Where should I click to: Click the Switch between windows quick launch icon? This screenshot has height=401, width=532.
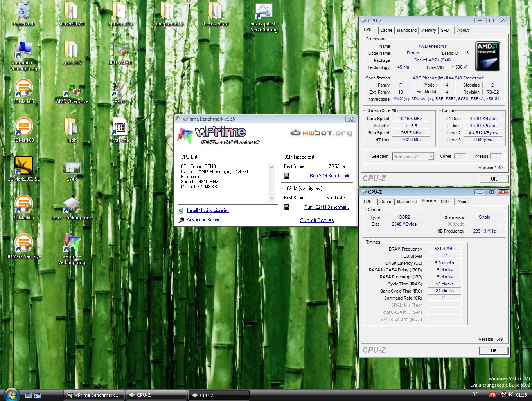pyautogui.click(x=38, y=395)
